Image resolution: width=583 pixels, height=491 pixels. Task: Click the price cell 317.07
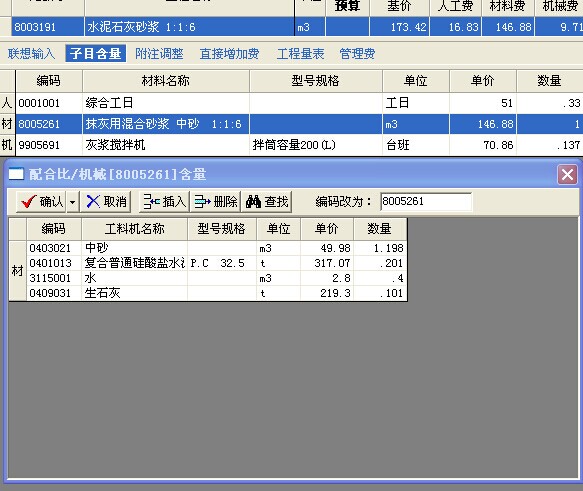coord(327,263)
